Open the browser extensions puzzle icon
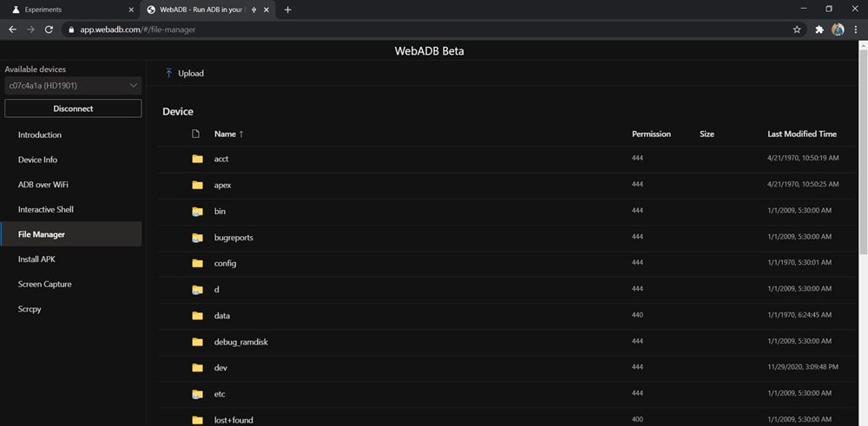868x426 pixels. 819,29
